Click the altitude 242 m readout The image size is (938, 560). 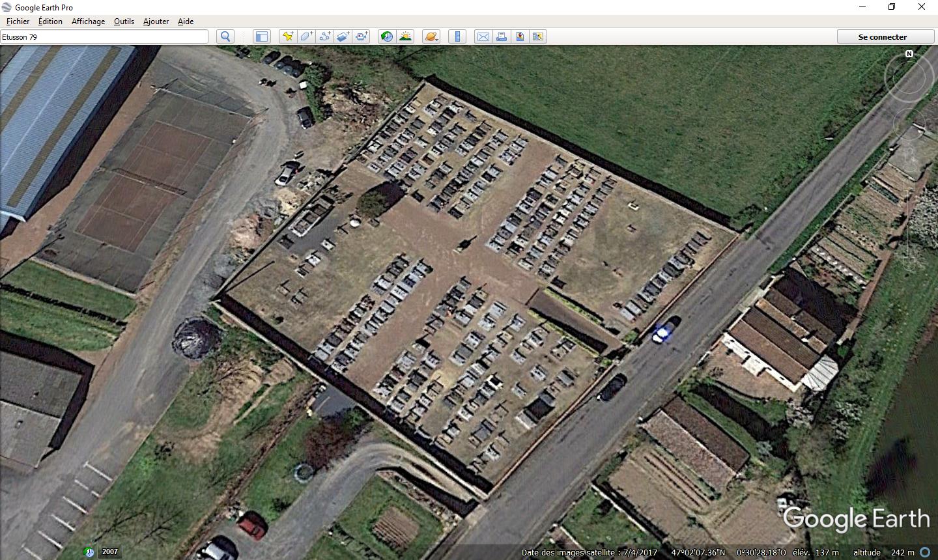click(883, 552)
